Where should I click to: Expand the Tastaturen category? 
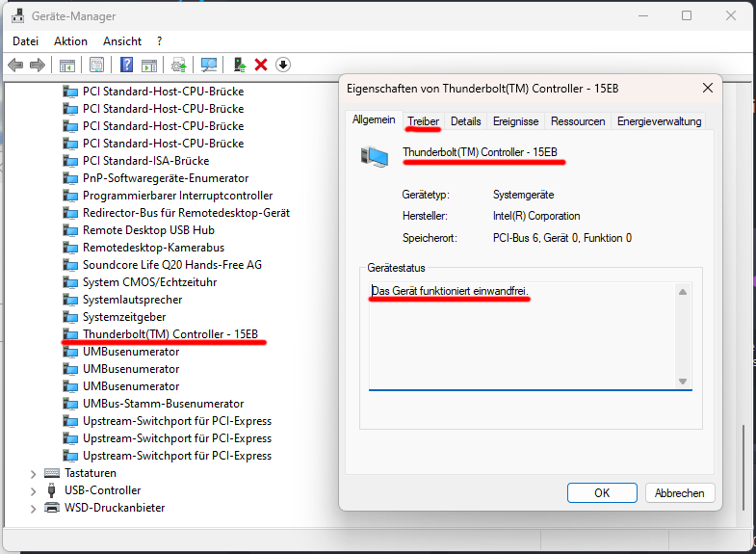(x=33, y=473)
